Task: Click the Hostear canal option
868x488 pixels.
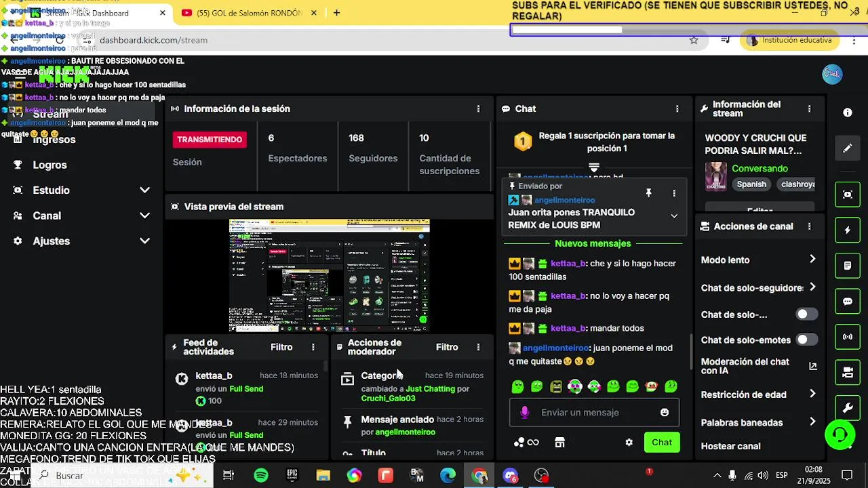Action: click(x=730, y=446)
